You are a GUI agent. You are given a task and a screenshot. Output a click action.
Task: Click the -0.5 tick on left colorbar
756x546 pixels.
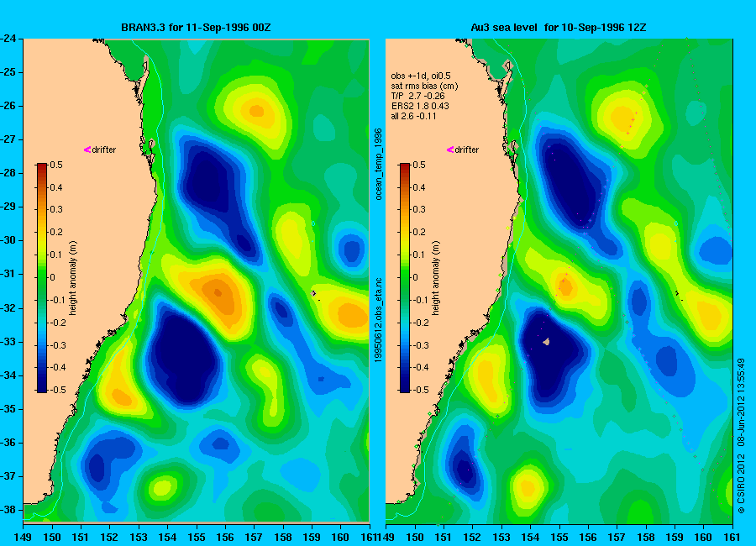pyautogui.click(x=58, y=390)
